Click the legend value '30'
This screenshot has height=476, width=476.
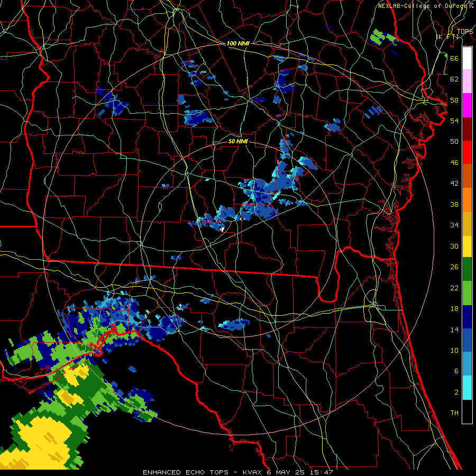coord(454,246)
